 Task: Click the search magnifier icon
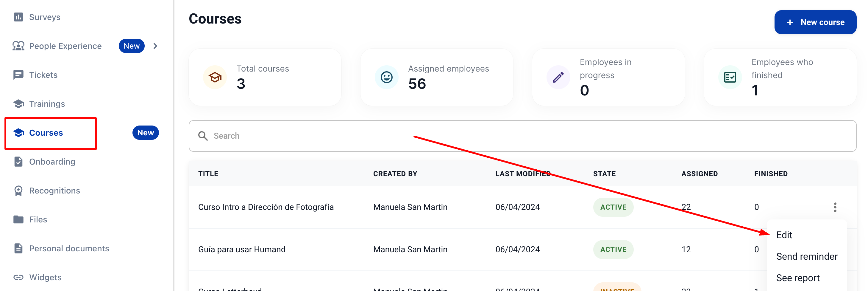tap(203, 136)
